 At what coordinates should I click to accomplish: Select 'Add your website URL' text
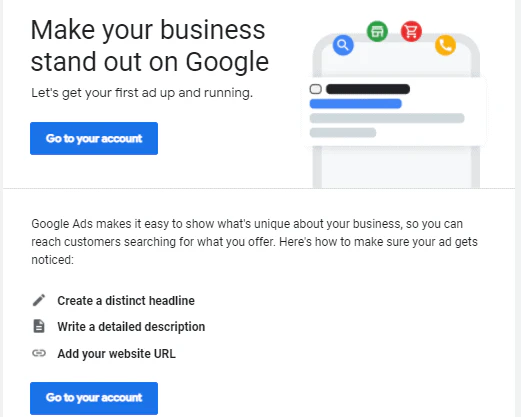(x=116, y=354)
